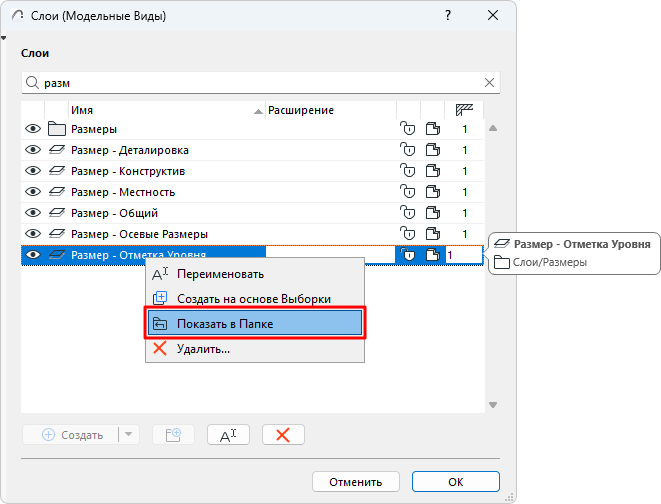Click the wireframe icon of Размер - Местность
Viewport: 661px width, 504px height.
click(x=433, y=192)
